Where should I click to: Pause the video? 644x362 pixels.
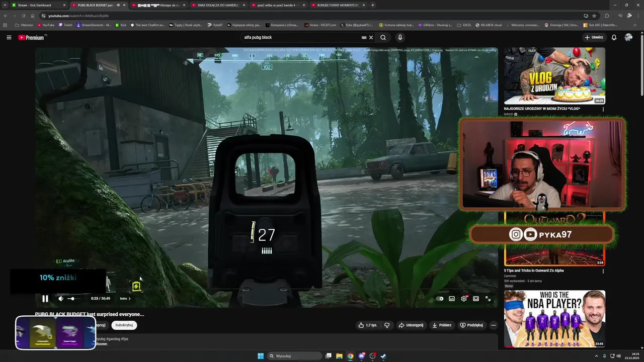tap(45, 299)
